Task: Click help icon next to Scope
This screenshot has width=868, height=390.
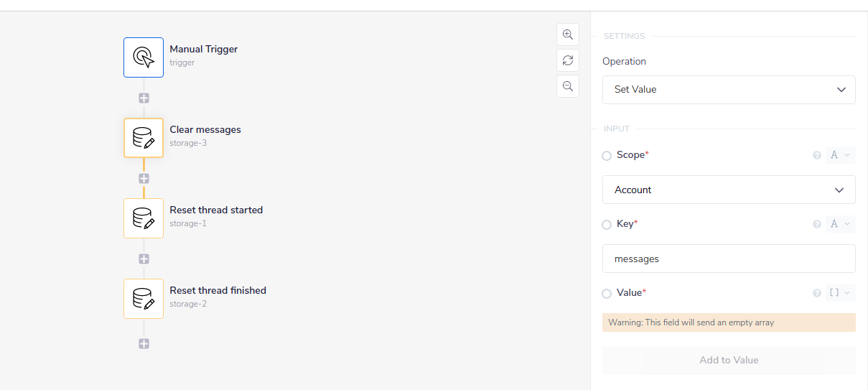Action: click(x=816, y=155)
